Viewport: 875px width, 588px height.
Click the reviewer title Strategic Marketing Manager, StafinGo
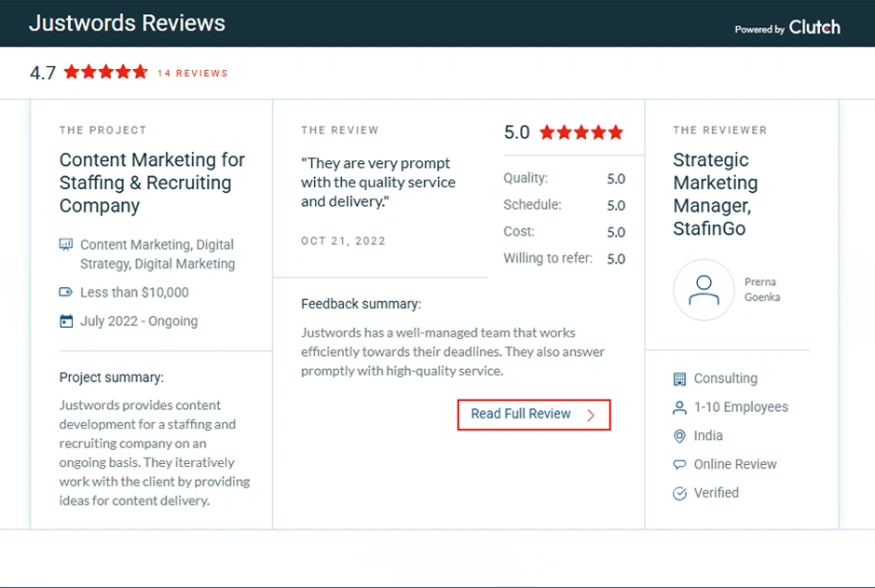716,194
